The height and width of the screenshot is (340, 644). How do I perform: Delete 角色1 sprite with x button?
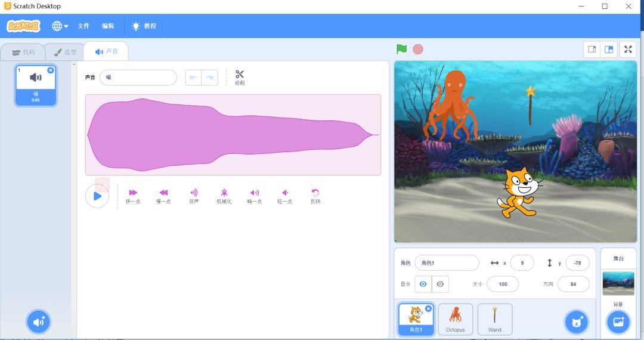(428, 308)
